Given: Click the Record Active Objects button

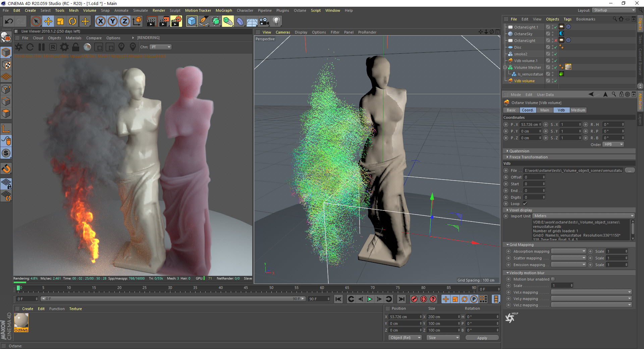Looking at the screenshot, I should point(414,299).
